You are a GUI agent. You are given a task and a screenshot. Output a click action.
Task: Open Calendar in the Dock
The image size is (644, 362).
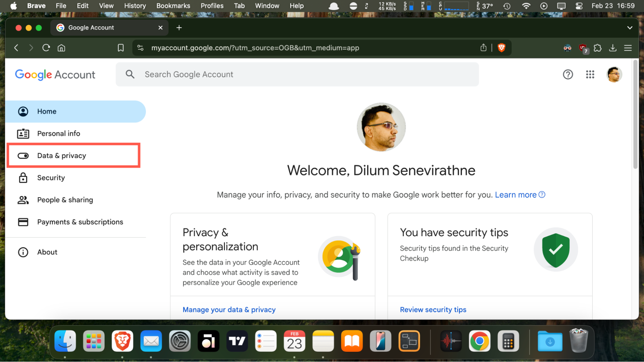point(294,341)
